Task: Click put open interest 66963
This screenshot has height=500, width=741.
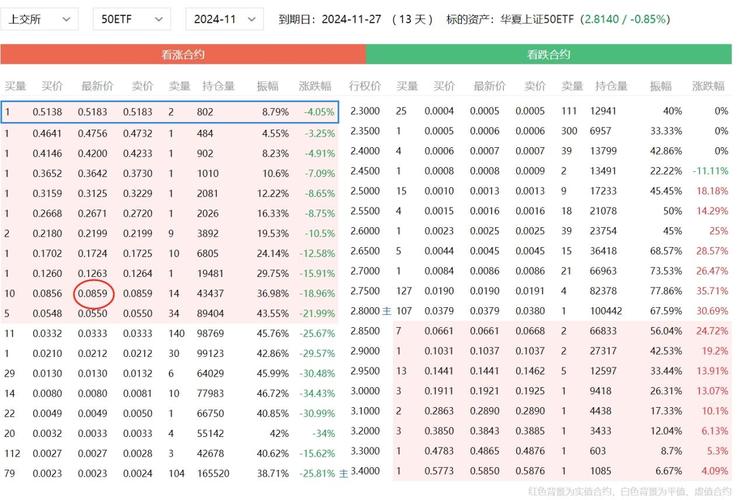Action: [x=603, y=271]
